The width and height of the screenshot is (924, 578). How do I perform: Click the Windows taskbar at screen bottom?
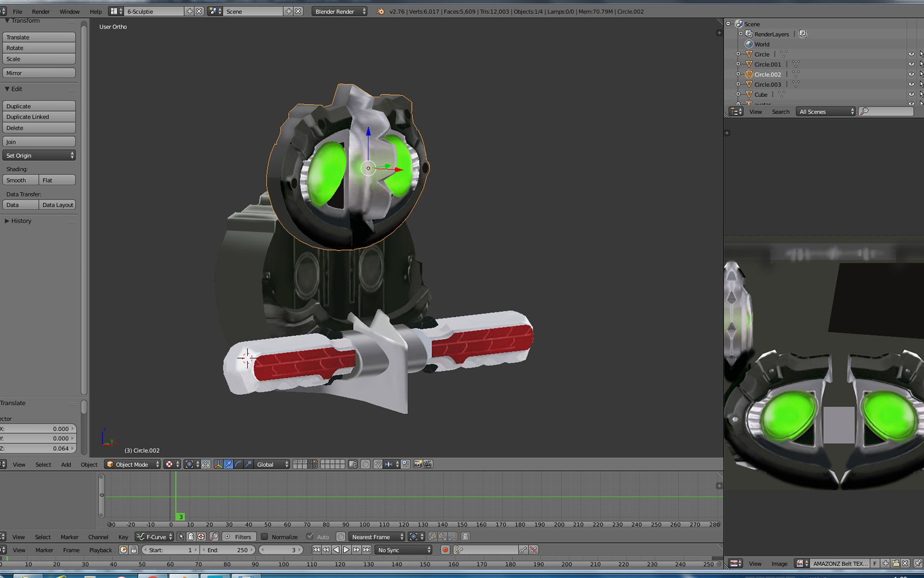(x=462, y=575)
